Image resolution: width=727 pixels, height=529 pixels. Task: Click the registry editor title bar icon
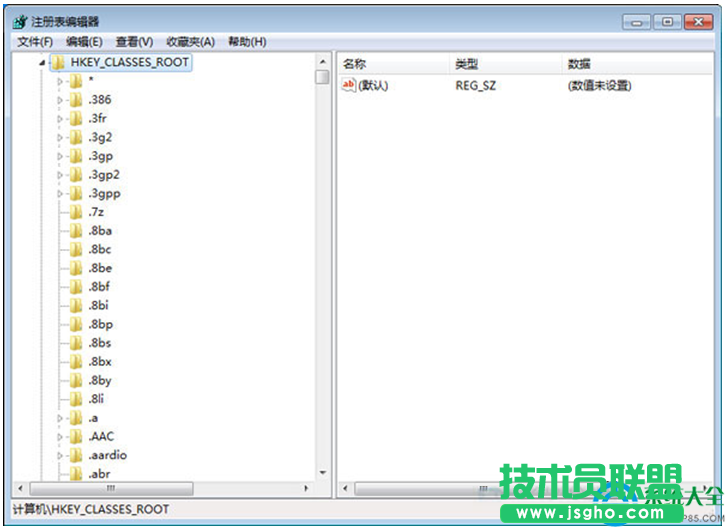click(20, 21)
